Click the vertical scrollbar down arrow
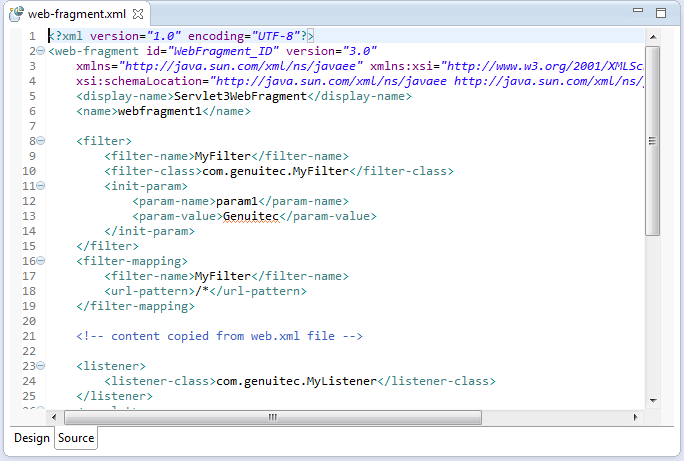The height and width of the screenshot is (461, 684). 652,399
